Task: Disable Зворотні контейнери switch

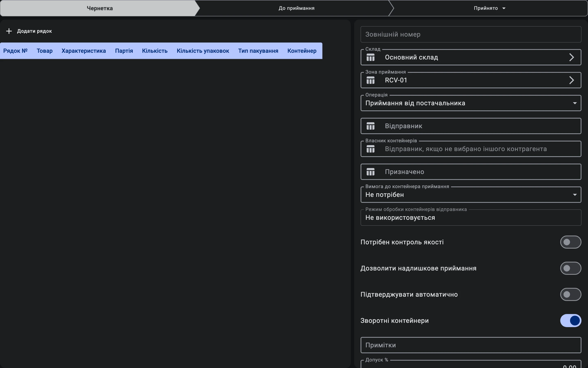Action: coord(570,321)
